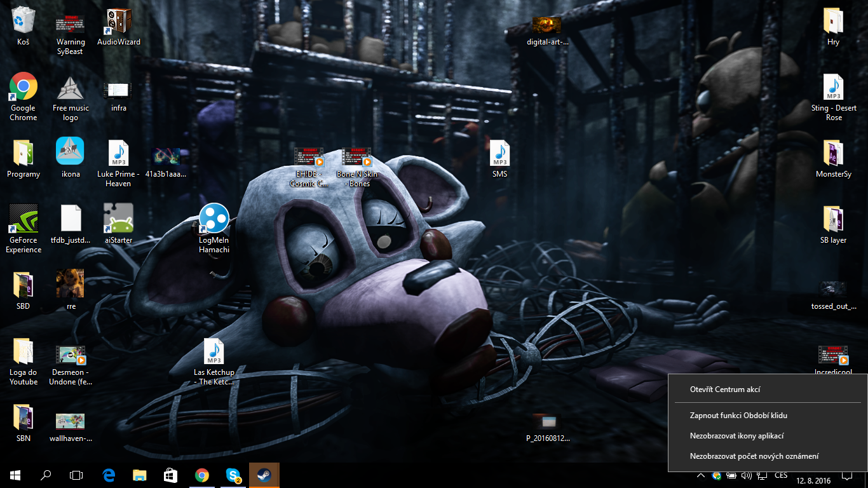
Task: Click the Skype icon in the taskbar
Action: (233, 475)
